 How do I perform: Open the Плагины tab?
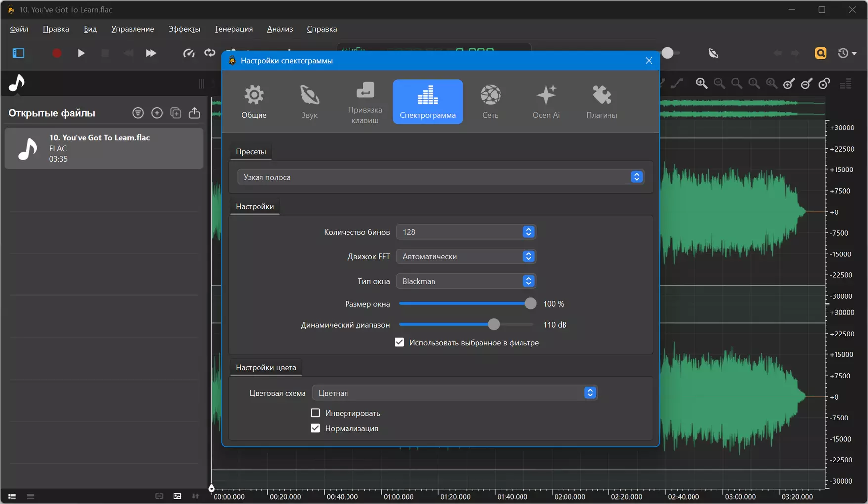tap(602, 101)
